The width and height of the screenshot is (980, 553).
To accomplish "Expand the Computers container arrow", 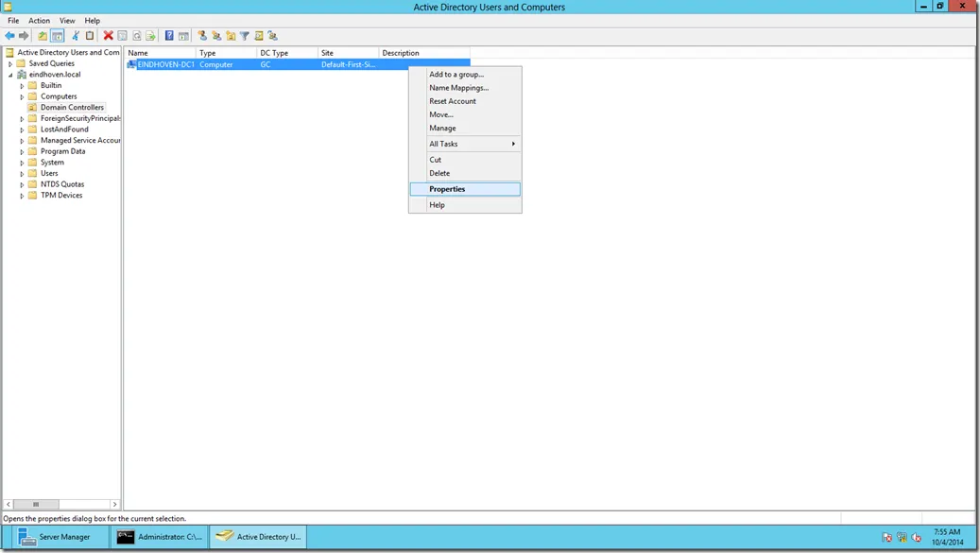I will [22, 96].
